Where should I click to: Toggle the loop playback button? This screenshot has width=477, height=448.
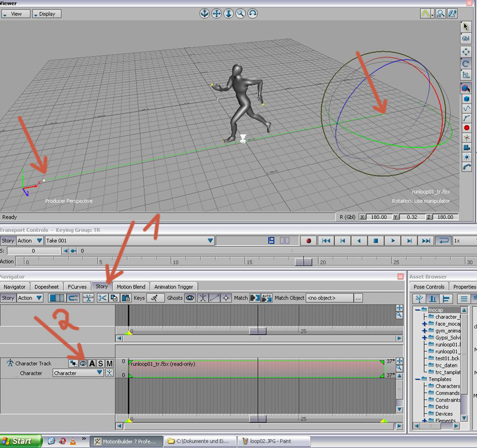(443, 240)
